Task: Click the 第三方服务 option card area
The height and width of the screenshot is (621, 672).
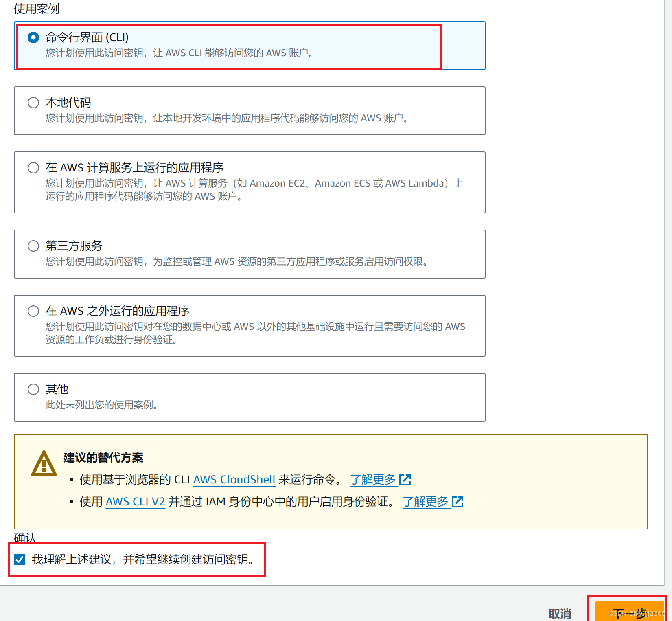Action: (250, 254)
